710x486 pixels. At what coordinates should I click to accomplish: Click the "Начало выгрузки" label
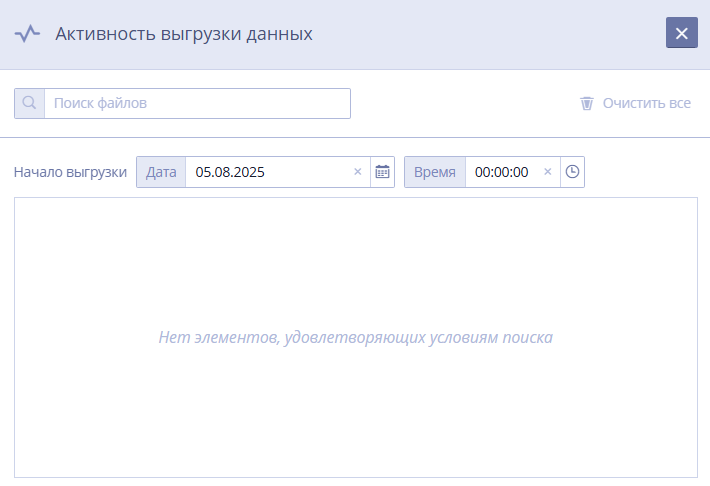click(x=70, y=172)
